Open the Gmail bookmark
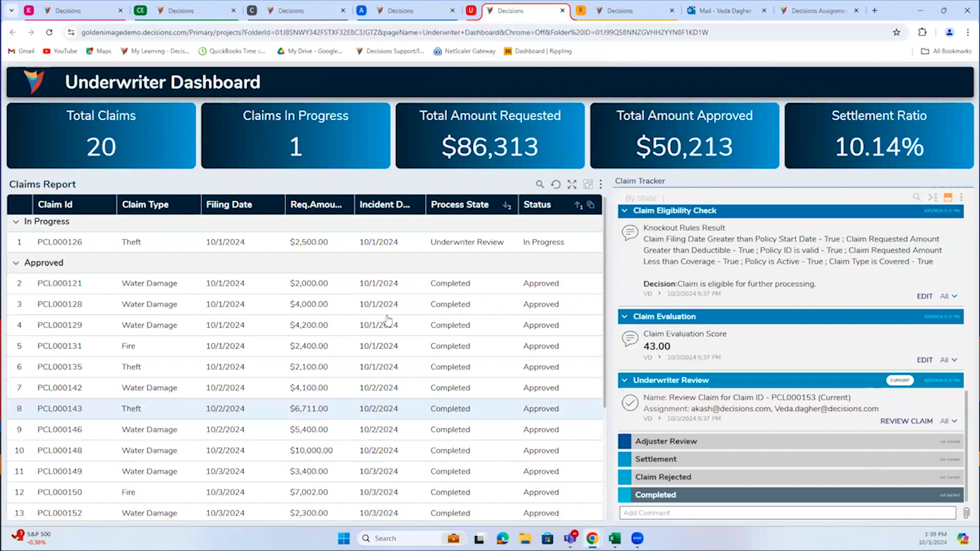This screenshot has width=980, height=551. 21,51
